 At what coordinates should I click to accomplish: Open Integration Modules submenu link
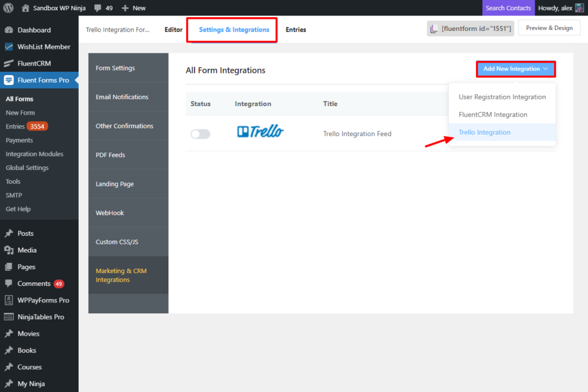coord(34,154)
